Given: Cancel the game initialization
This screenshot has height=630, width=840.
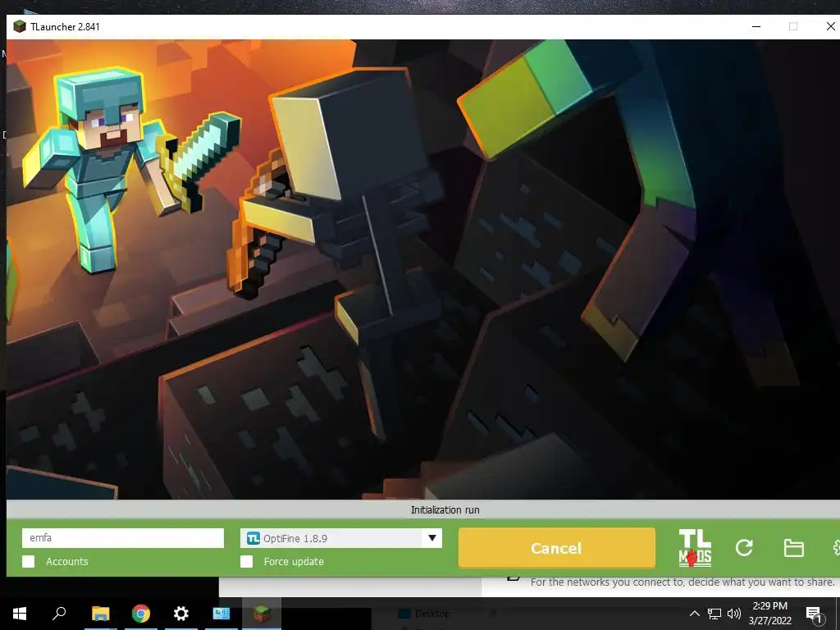Looking at the screenshot, I should click(557, 548).
